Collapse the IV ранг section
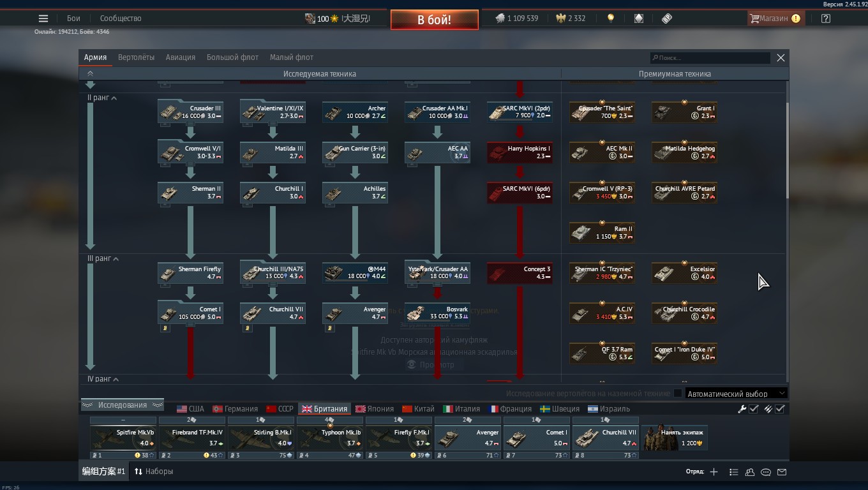The height and width of the screenshot is (490, 868). click(102, 379)
